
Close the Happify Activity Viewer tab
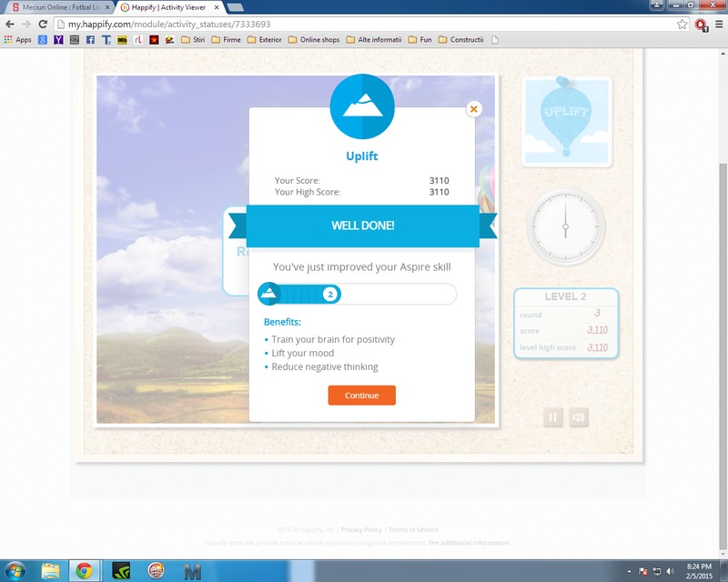click(217, 7)
